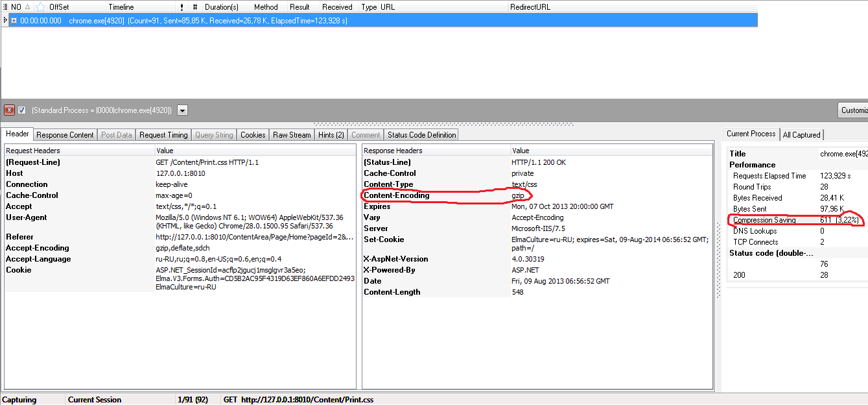Screen dimensions: 868x405
Task: Show the Hints (2) tab
Action: 331,135
